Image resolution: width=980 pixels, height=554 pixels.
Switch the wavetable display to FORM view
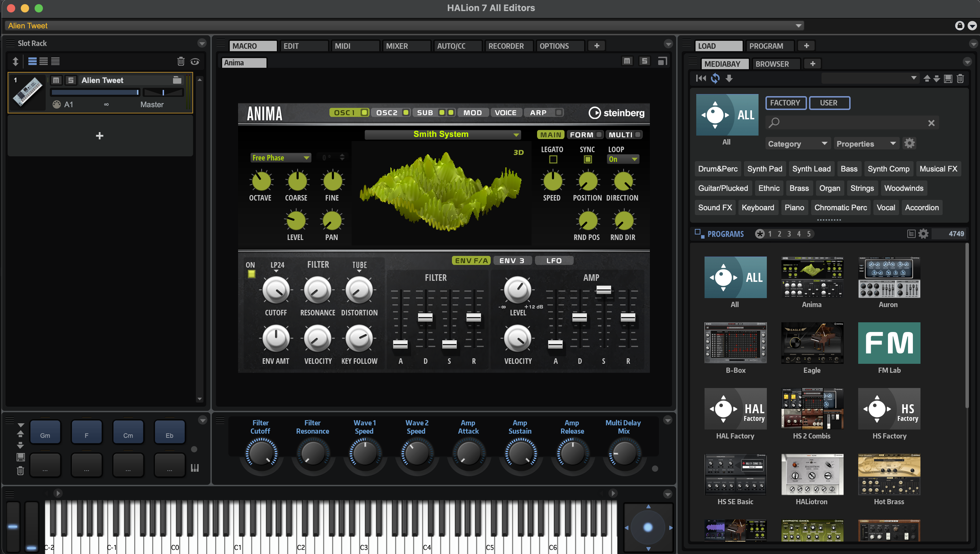click(582, 134)
